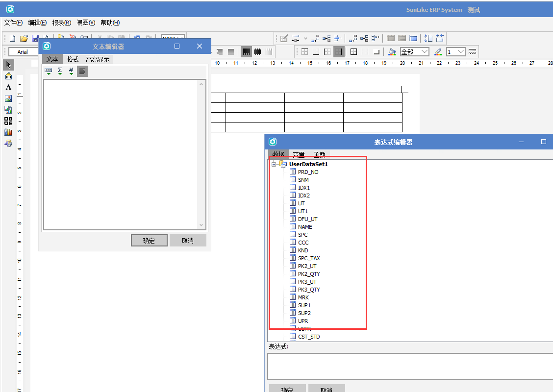Select the MRK field
Image resolution: width=553 pixels, height=392 pixels.
pyautogui.click(x=303, y=297)
